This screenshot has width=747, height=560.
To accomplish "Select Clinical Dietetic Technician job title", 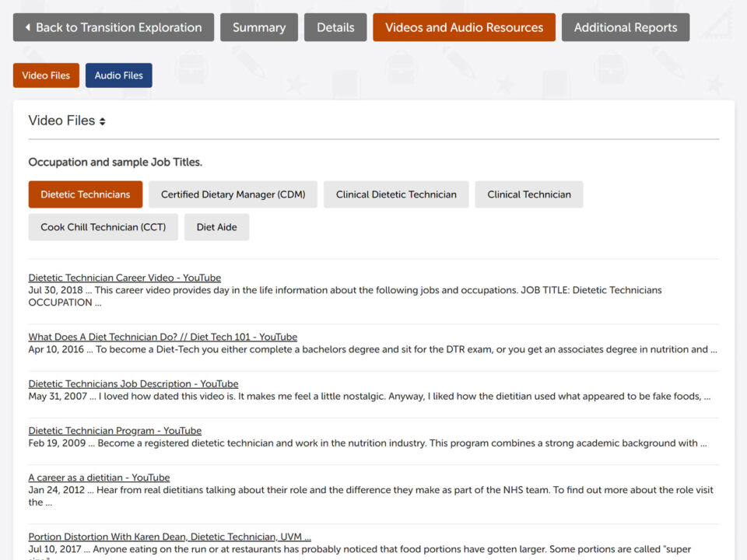I will (x=396, y=194).
